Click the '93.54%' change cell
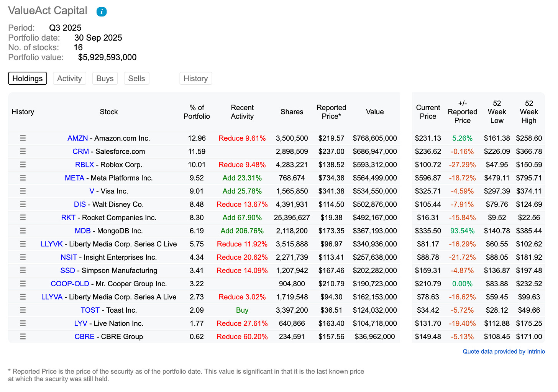The image size is (558, 392). 463,231
